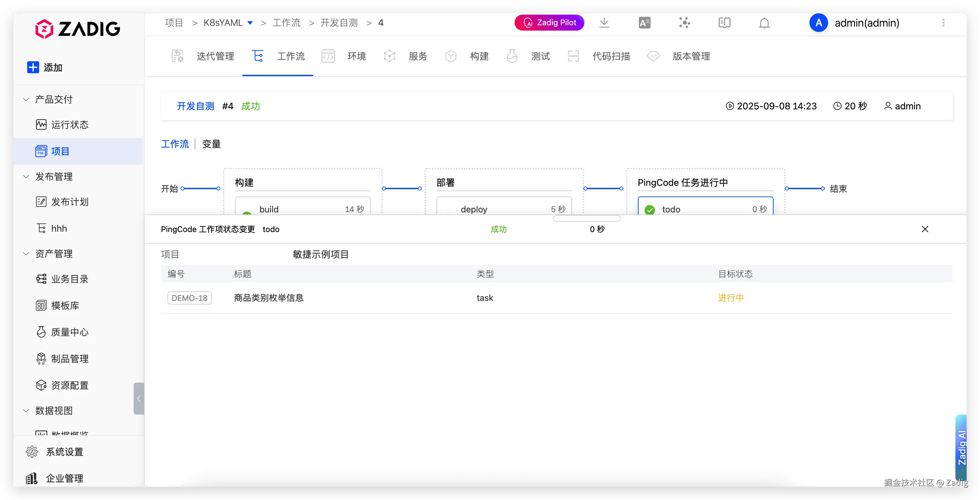Open the K8sYAML project dropdown arrow

[x=250, y=23]
